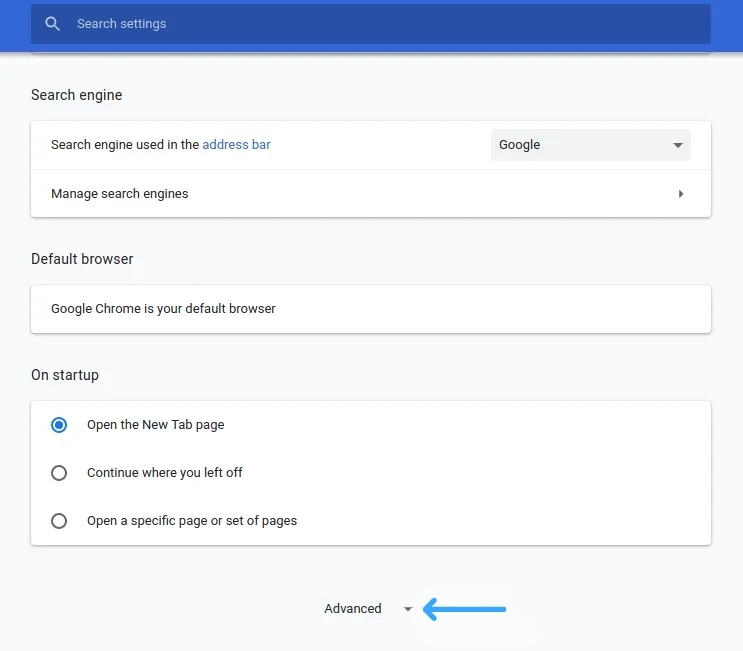
Task: Click the Default browser section heading
Action: click(82, 259)
